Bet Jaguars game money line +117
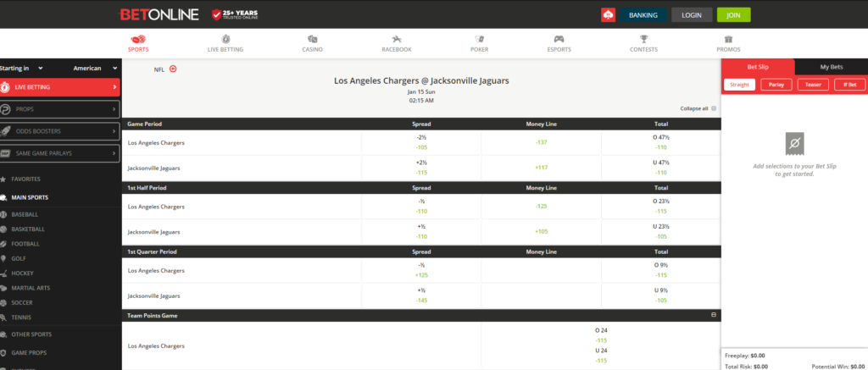The width and height of the screenshot is (868, 370). [x=541, y=168]
